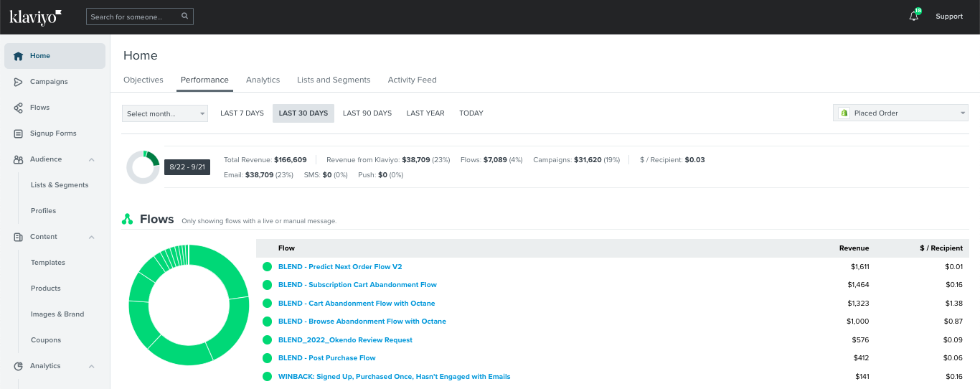Image resolution: width=980 pixels, height=389 pixels.
Task: Switch range to Last 90 Days
Action: click(367, 113)
